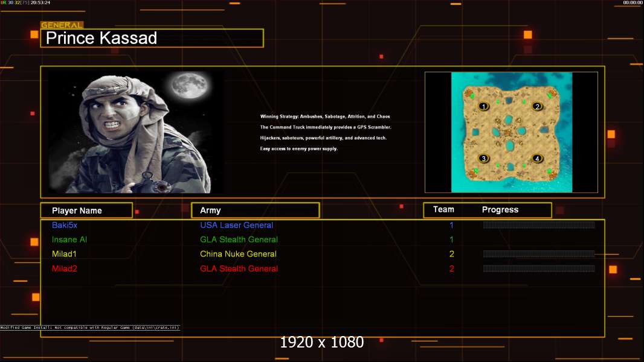Click the Prince Kassad general name box
The width and height of the screenshot is (644, 362).
(152, 38)
